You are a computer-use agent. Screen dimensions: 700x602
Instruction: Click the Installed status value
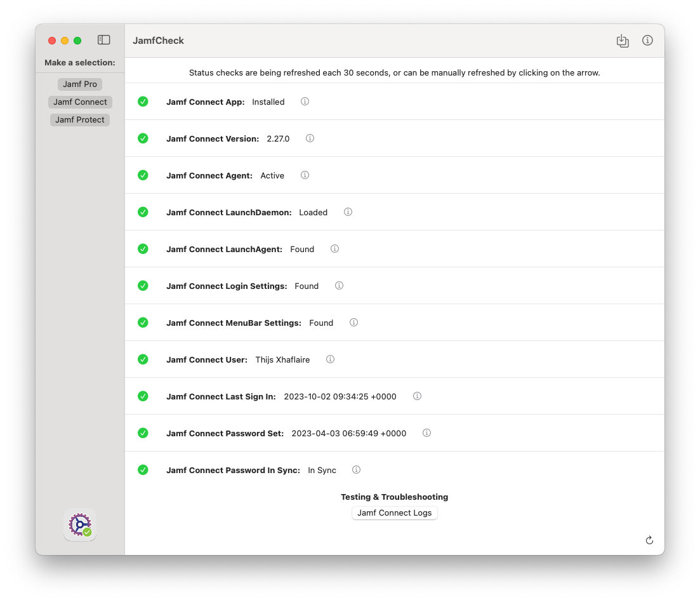pos(268,102)
